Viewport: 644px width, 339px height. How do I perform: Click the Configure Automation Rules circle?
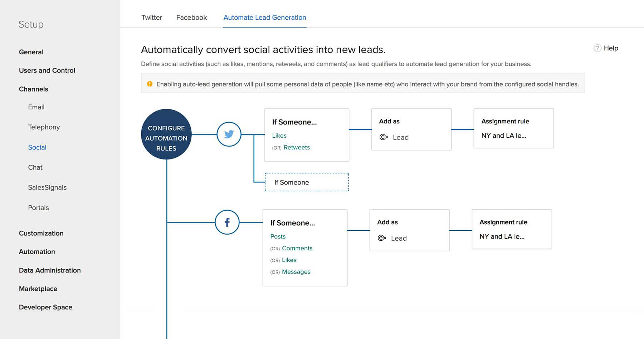tap(166, 134)
